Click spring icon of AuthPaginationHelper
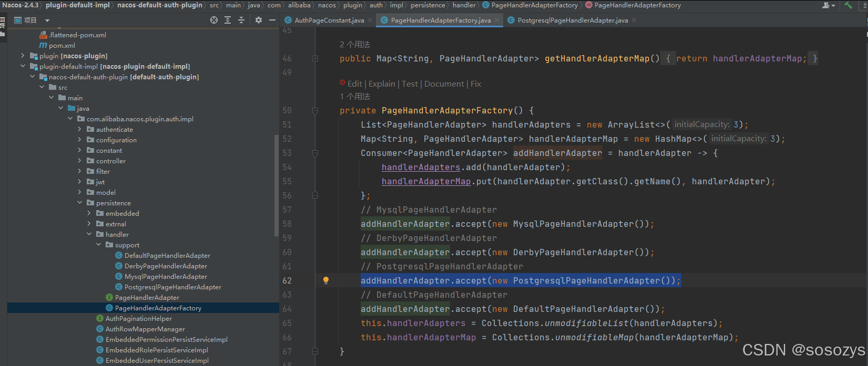The height and width of the screenshot is (366, 868). coord(100,319)
